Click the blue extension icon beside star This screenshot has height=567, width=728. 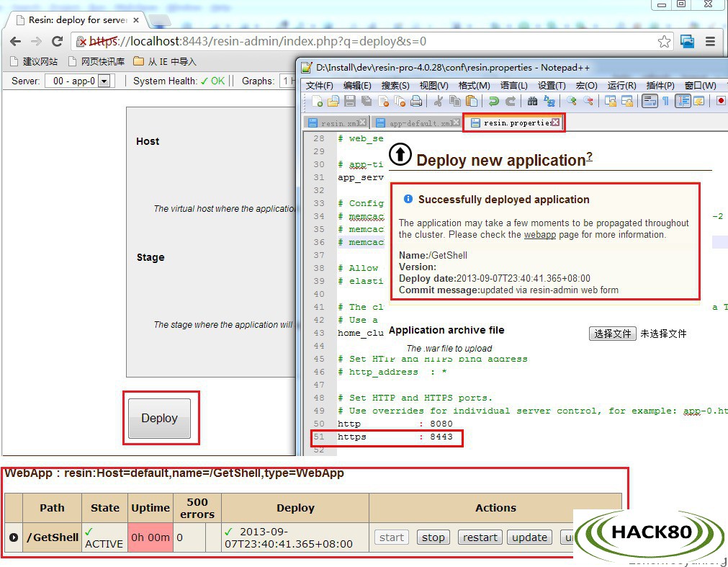point(687,41)
